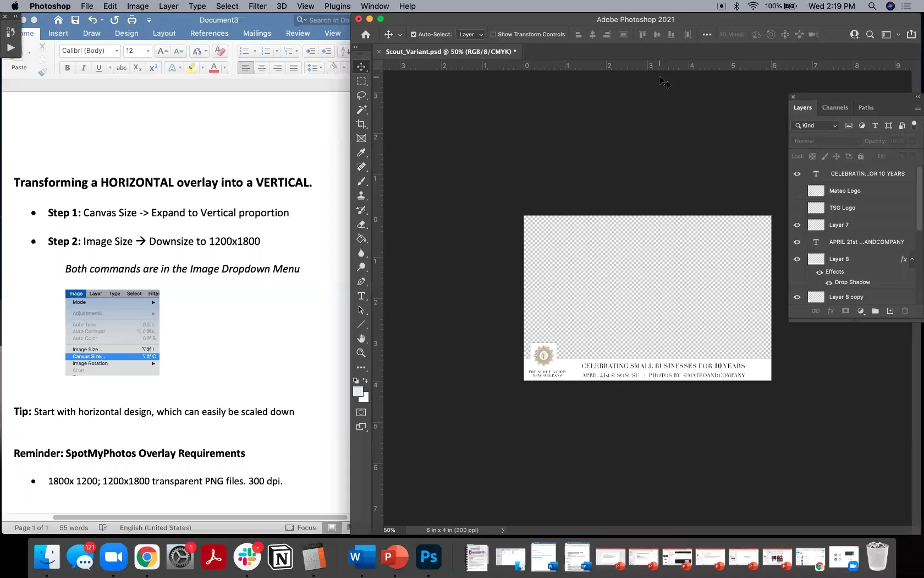Click the 50% zoom field in Photoshop
924x578 pixels.
(389, 530)
